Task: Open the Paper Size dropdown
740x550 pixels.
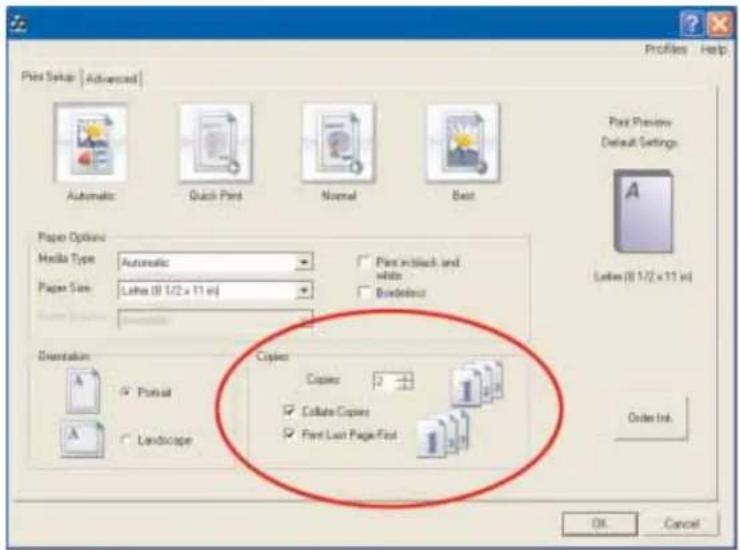Action: point(304,290)
